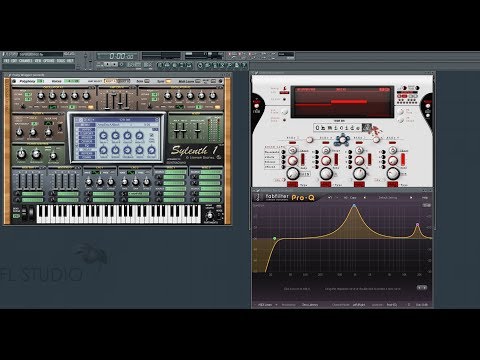480x360 pixels.
Task: Toggle Oscillator A2 retrig yellow switch
Action: pyautogui.click(x=217, y=107)
